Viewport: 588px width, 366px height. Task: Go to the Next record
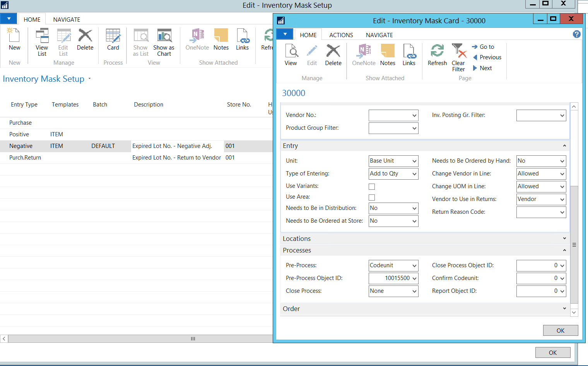(485, 68)
